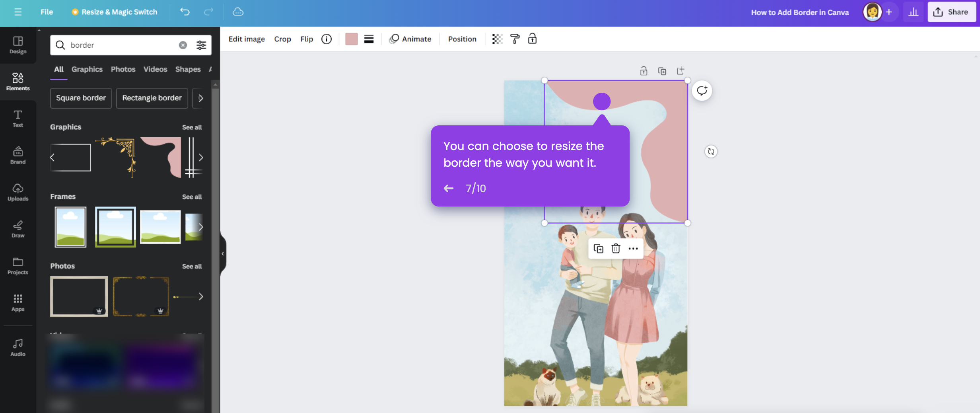Toggle the lock above the selection box
Image resolution: width=980 pixels, height=413 pixels.
pos(643,70)
